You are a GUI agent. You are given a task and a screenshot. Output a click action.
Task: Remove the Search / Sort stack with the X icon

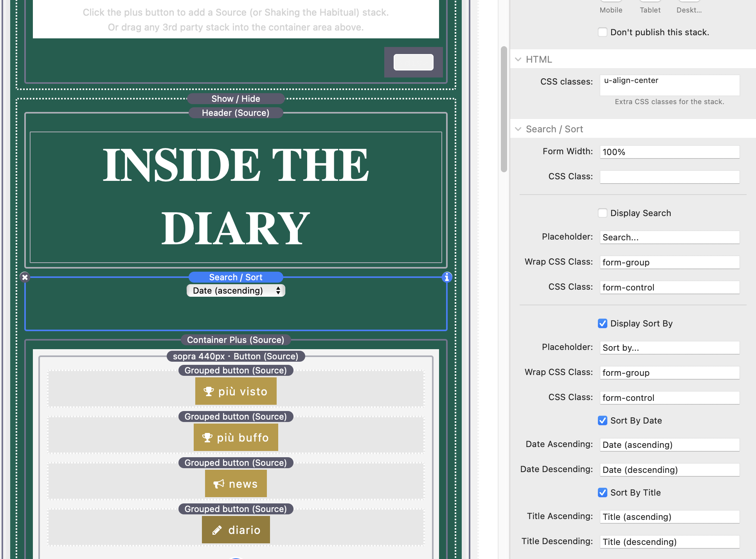[25, 278]
